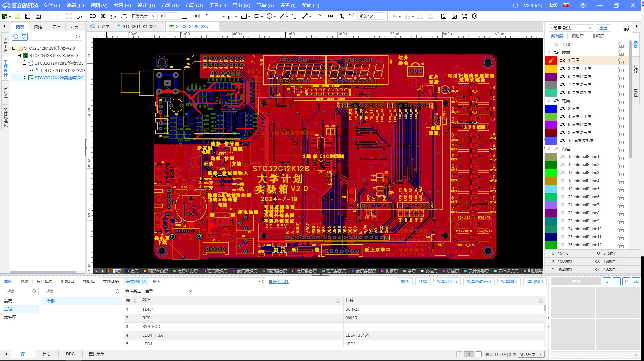The height and width of the screenshot is (361, 644).
Task: Switch to the DRC bottom tab
Action: coord(70,354)
